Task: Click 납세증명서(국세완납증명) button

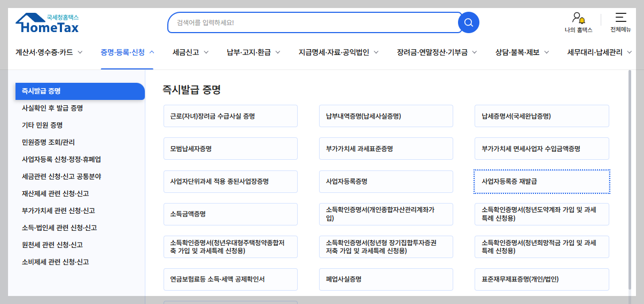Action: coord(542,116)
